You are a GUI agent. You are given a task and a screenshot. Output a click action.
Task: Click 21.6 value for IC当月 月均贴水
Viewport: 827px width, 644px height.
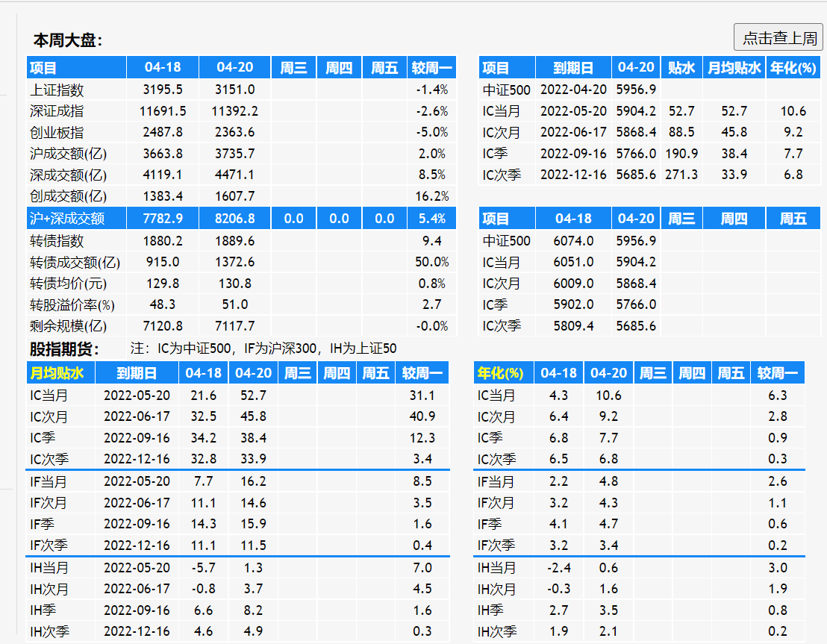[203, 396]
